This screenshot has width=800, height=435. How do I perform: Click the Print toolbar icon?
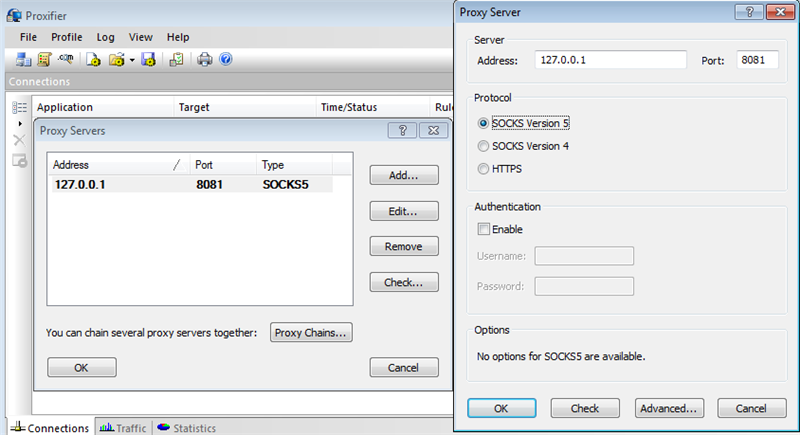click(205, 60)
